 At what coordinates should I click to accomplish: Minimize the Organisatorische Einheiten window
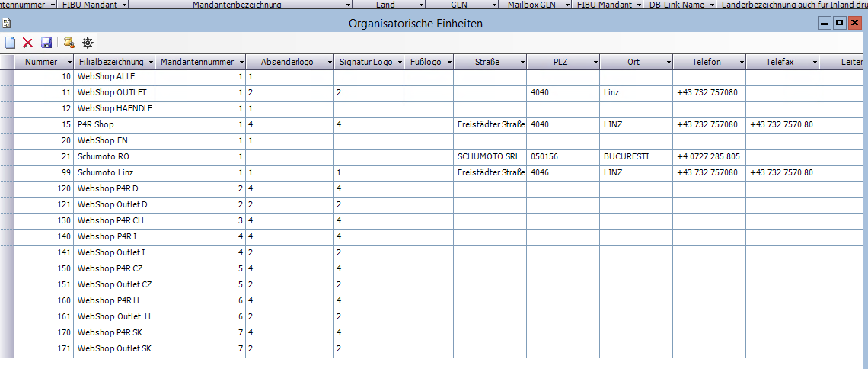825,24
